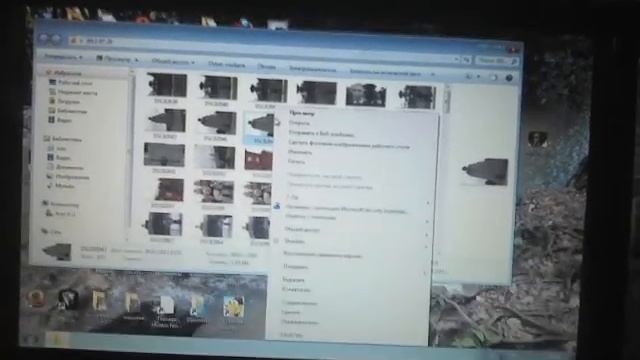Image resolution: width=640 pixels, height=360 pixels.
Task: Choose Вырезать in the context menu
Action: pyautogui.click(x=293, y=280)
